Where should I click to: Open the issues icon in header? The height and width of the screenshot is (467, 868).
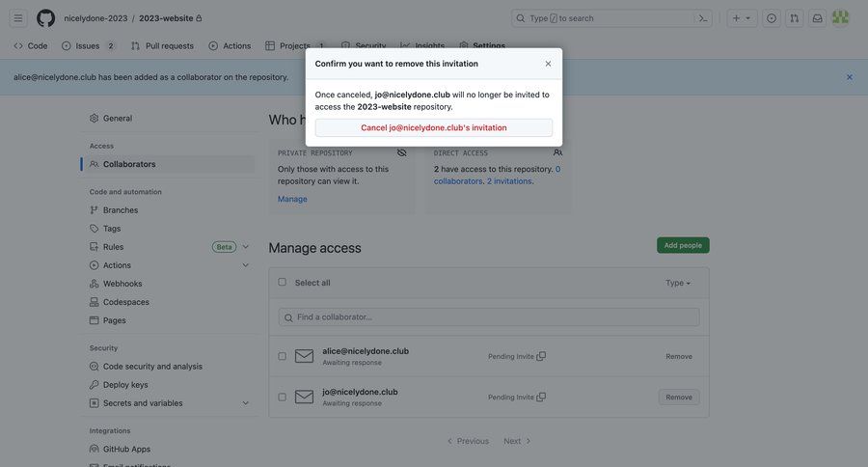772,18
